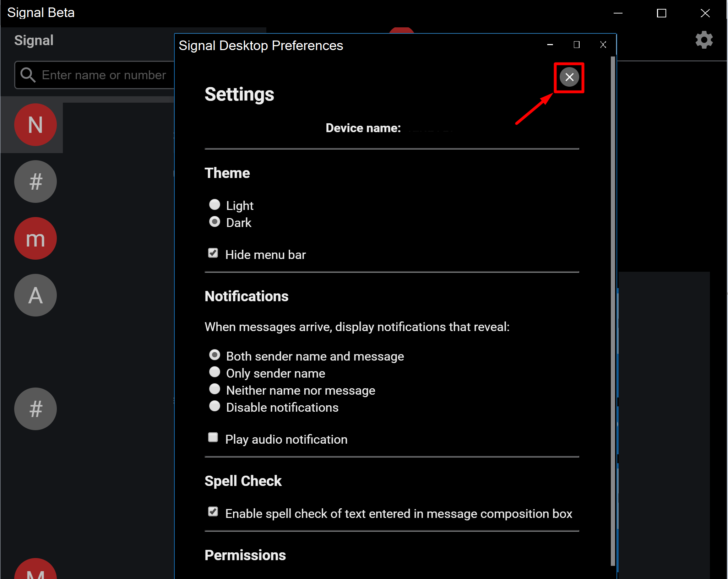Switch theme to Light

(x=214, y=204)
